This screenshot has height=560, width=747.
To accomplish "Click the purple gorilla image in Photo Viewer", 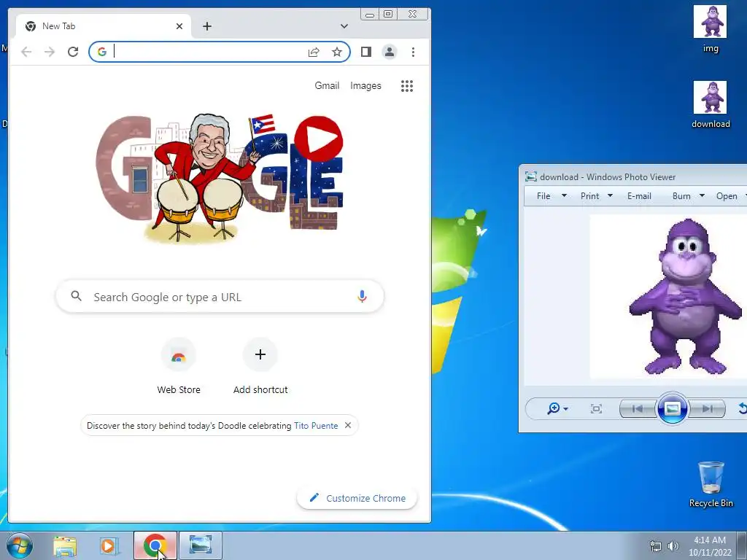I will 685,296.
